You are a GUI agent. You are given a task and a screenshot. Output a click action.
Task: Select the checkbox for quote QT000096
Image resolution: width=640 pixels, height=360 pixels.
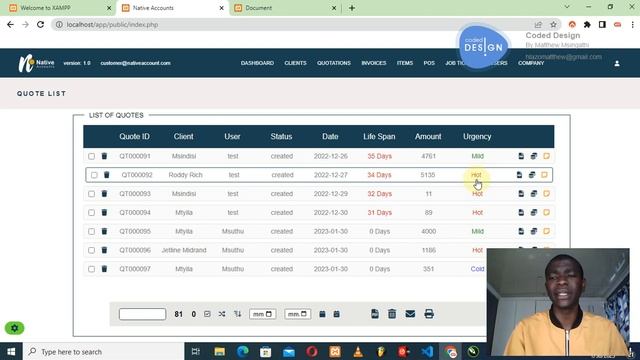pyautogui.click(x=91, y=250)
